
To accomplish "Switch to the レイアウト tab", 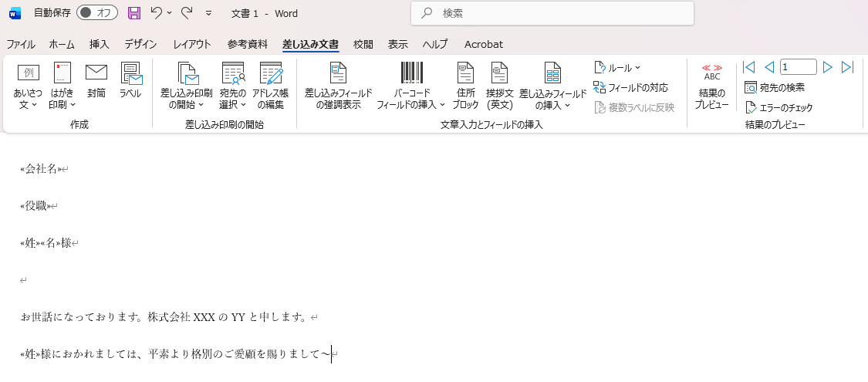I will point(192,44).
